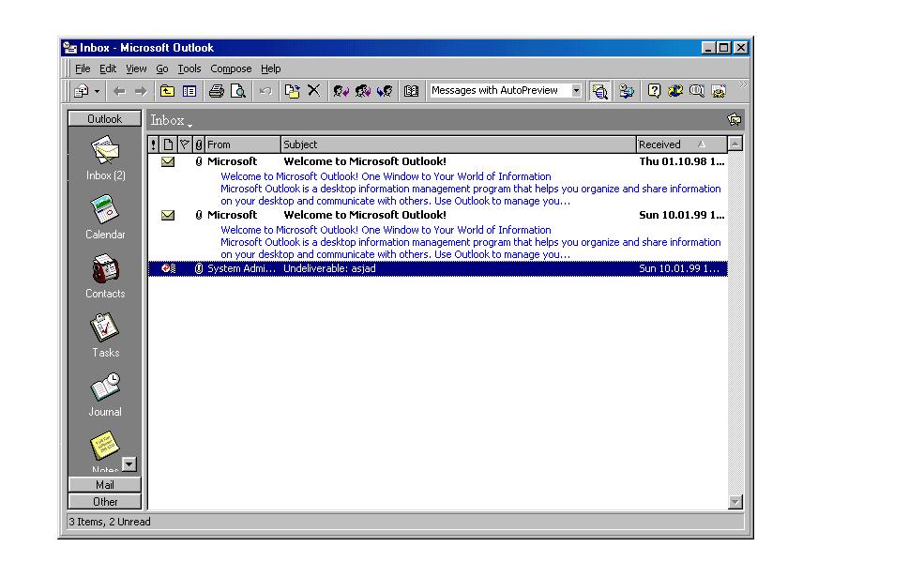Click the Find Items magnifier icon
924x562 pixels.
(x=697, y=91)
